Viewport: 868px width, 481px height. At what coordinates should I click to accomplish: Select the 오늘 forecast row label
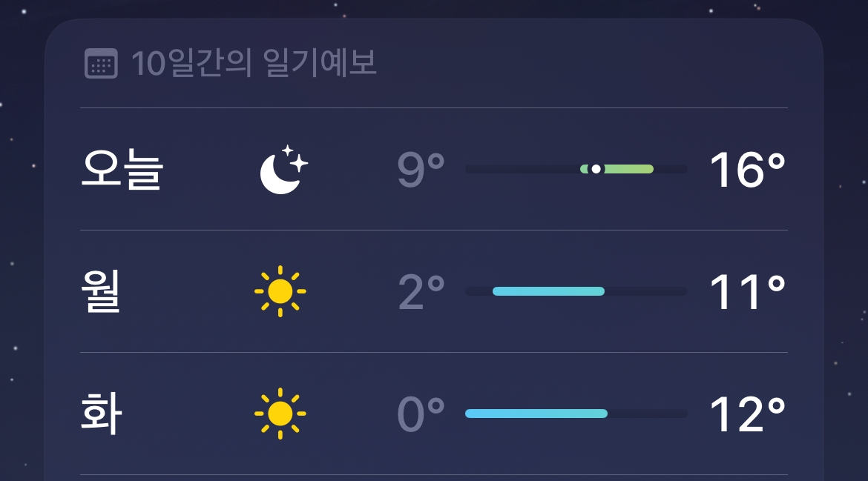point(122,170)
